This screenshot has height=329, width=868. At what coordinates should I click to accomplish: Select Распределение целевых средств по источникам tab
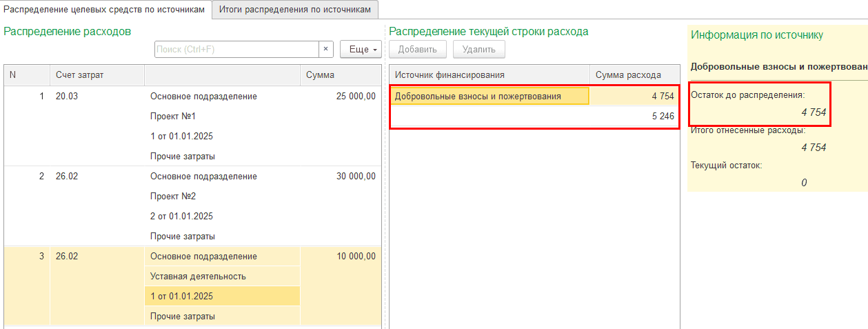coord(105,9)
